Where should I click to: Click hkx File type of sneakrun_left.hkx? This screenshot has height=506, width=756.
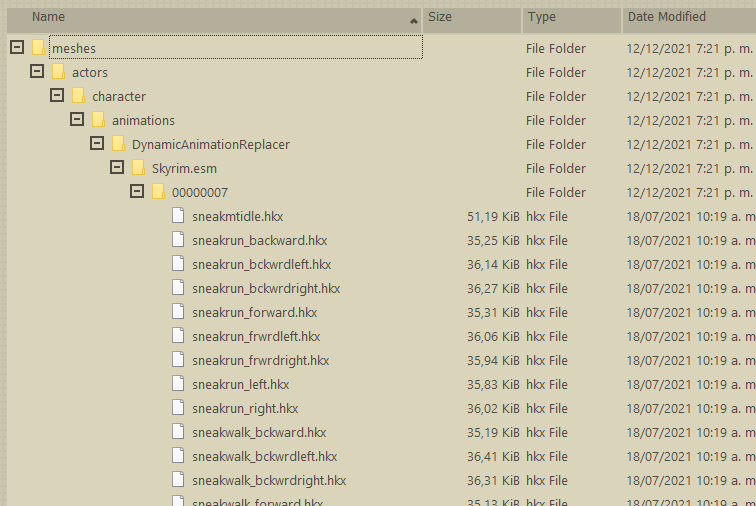tap(547, 385)
